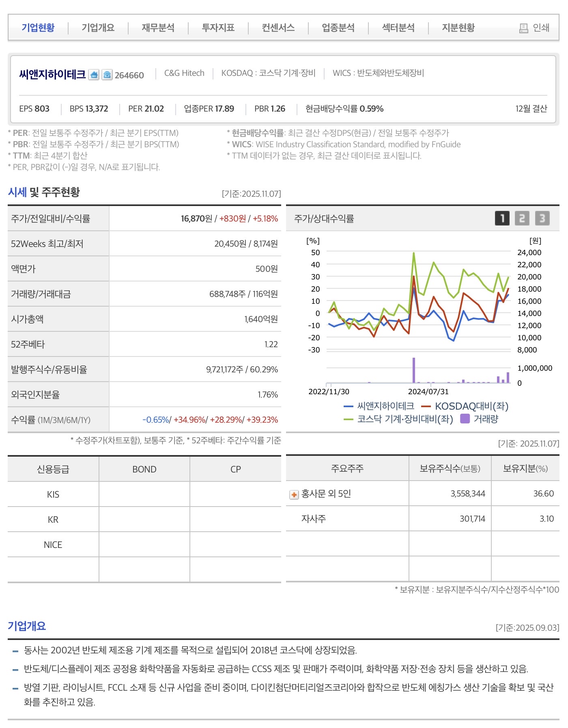Click the red KOSDAQ대비(좌) legend line
568x728 pixels.
coord(426,406)
